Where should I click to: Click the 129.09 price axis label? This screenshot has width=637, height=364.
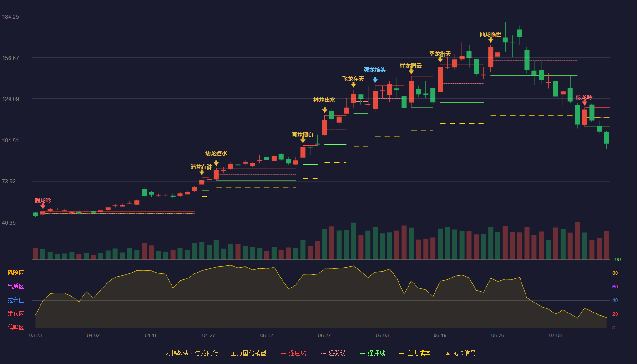(x=10, y=99)
